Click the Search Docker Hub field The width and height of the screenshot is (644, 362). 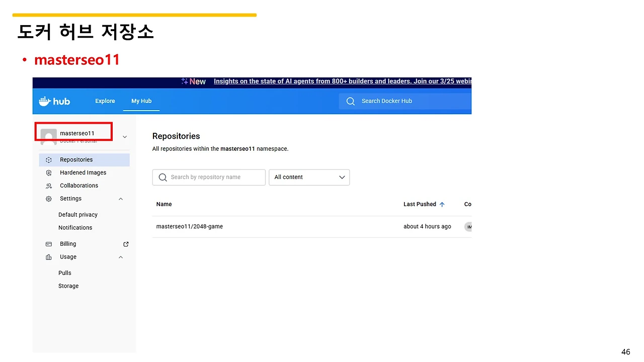(405, 101)
